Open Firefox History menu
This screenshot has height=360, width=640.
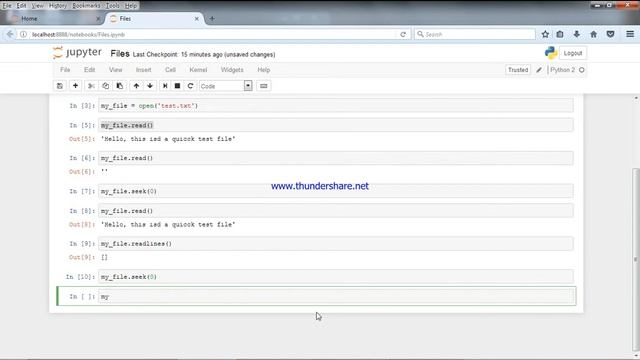click(x=58, y=6)
